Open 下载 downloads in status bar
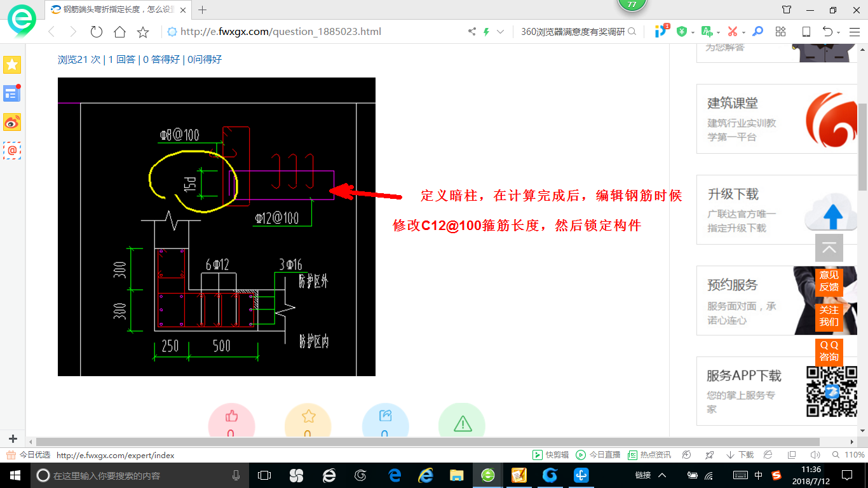The width and height of the screenshot is (868, 488). click(x=740, y=455)
